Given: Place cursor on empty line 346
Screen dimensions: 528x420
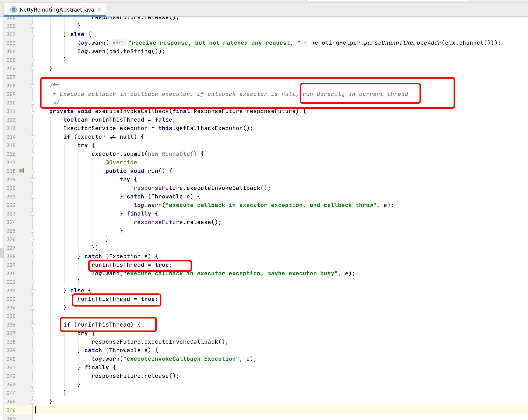Looking at the screenshot, I should pyautogui.click(x=151, y=410).
